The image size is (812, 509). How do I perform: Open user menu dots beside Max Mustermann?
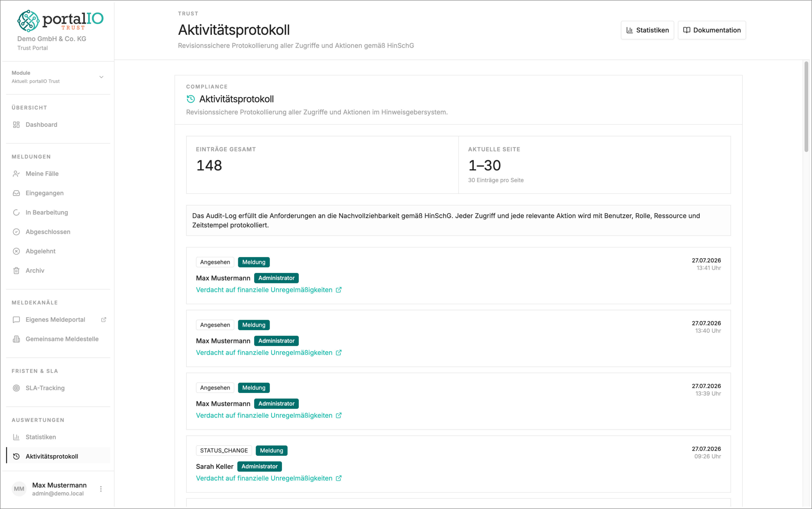(101, 489)
